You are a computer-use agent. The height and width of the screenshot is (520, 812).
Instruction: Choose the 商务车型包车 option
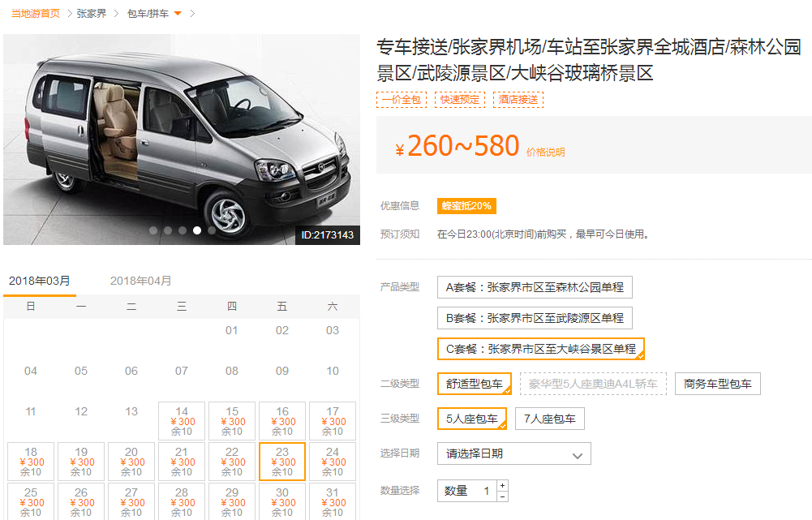[717, 384]
